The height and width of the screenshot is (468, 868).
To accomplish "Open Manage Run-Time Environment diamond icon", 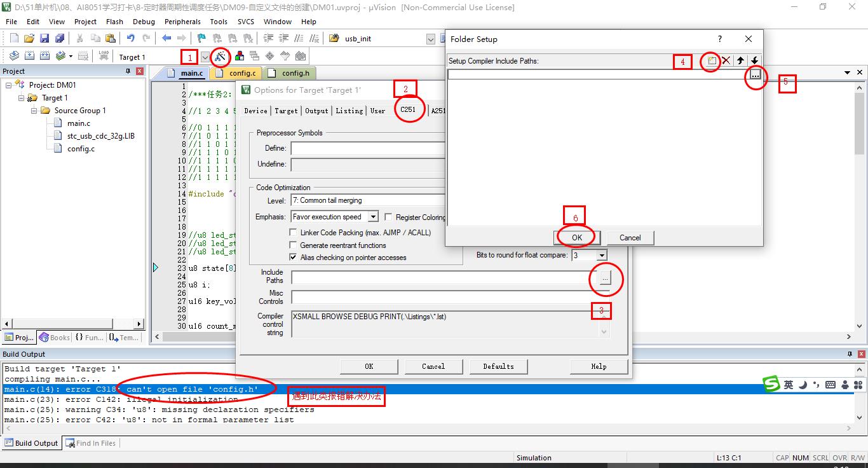I will point(270,57).
